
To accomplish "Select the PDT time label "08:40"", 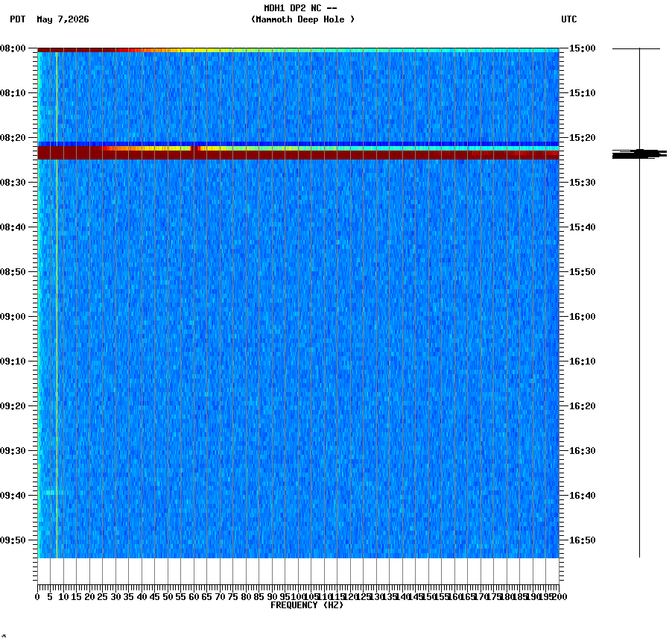I will tap(13, 227).
